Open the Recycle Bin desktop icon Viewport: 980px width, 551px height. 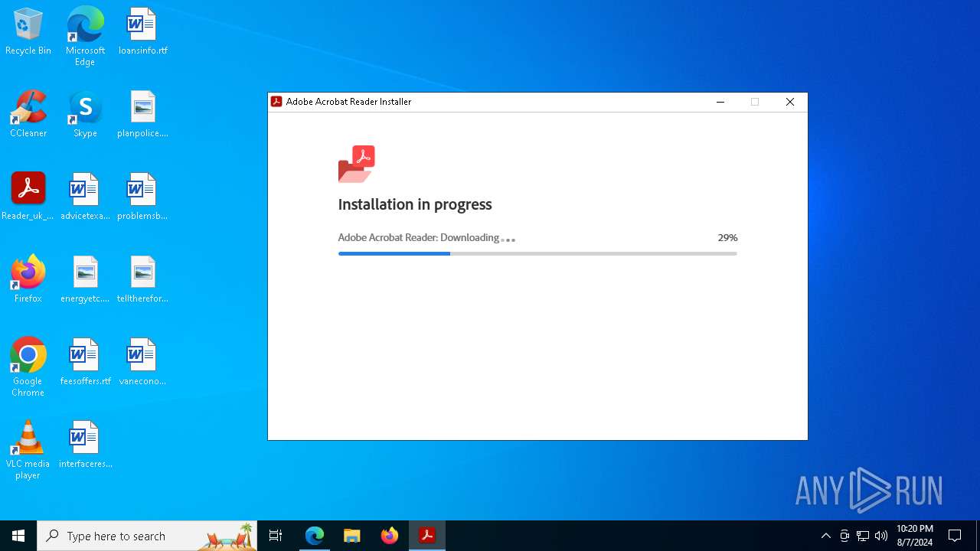tap(28, 31)
